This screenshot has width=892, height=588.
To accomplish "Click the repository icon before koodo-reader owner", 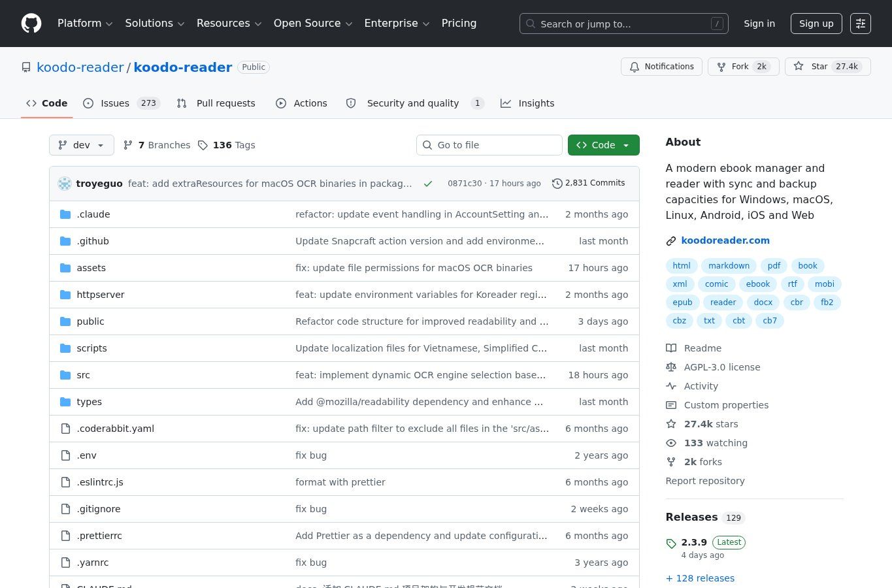I will coord(26,67).
